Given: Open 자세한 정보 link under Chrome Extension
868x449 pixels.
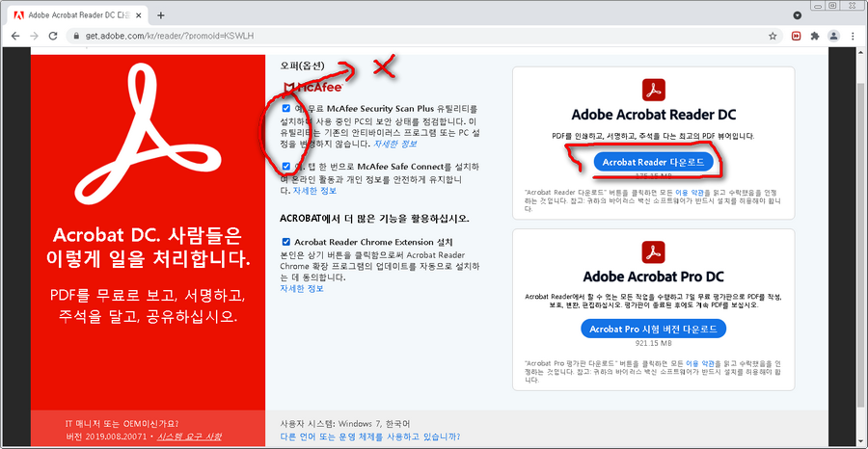Looking at the screenshot, I should point(302,289).
